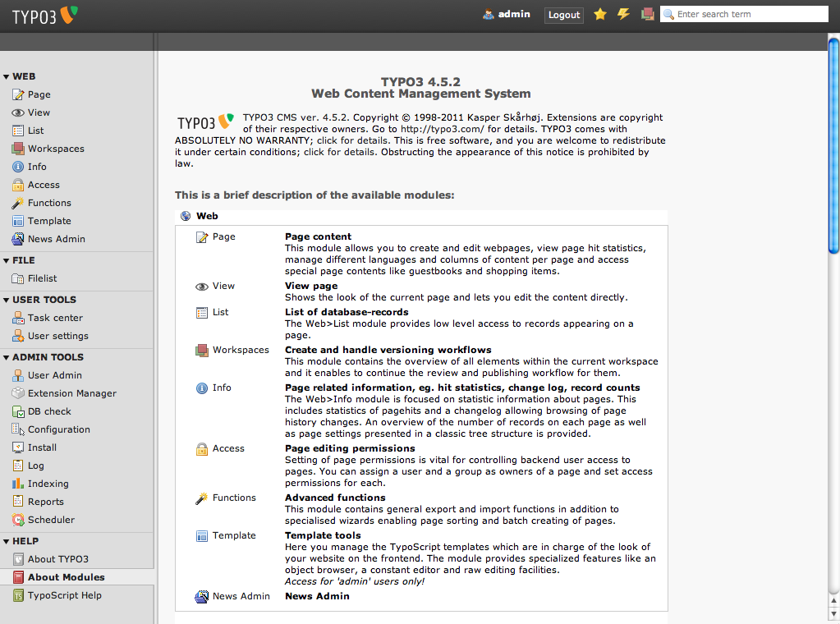Click the Scheduler icon
This screenshot has width=840, height=624.
[x=18, y=520]
